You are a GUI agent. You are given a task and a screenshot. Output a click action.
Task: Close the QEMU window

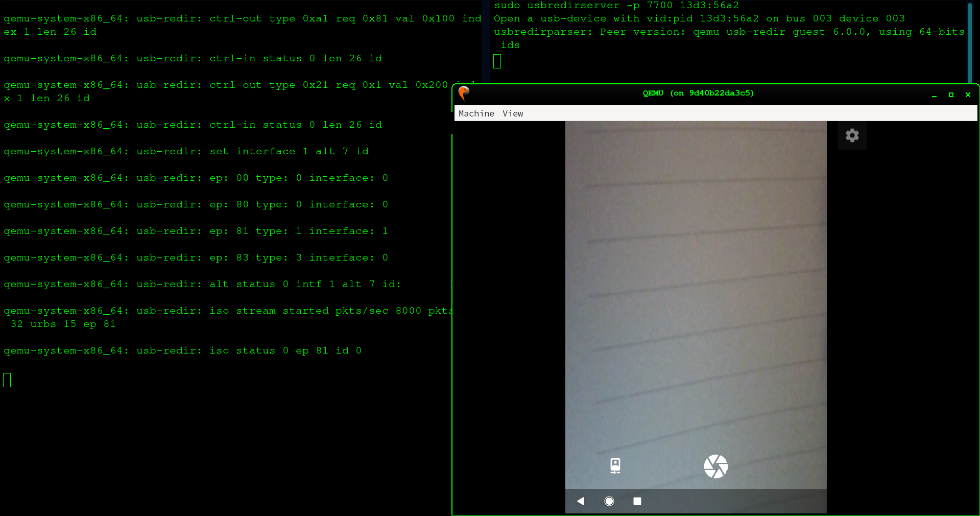coord(968,95)
